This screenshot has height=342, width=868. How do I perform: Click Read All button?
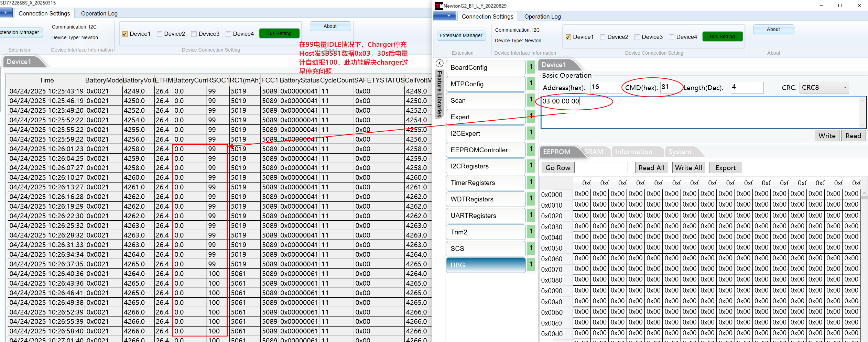pyautogui.click(x=651, y=168)
